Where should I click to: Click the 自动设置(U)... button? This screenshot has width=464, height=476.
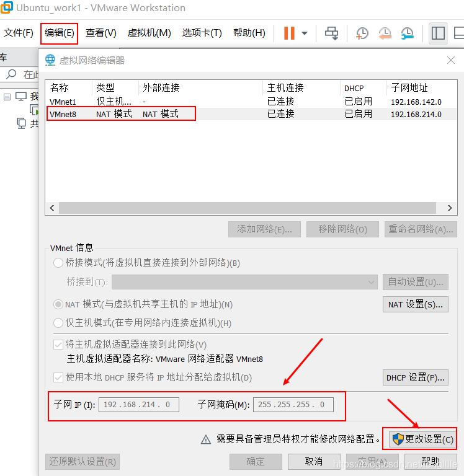tap(416, 282)
